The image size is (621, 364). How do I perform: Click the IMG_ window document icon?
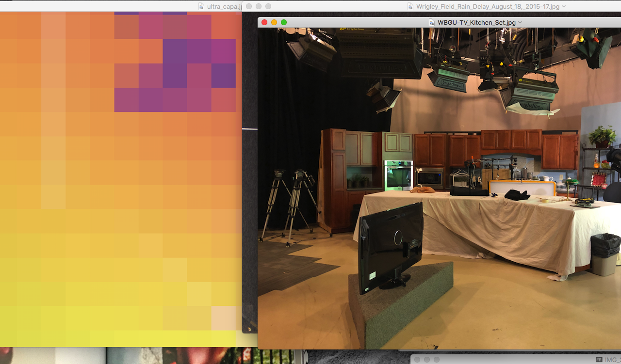(599, 360)
